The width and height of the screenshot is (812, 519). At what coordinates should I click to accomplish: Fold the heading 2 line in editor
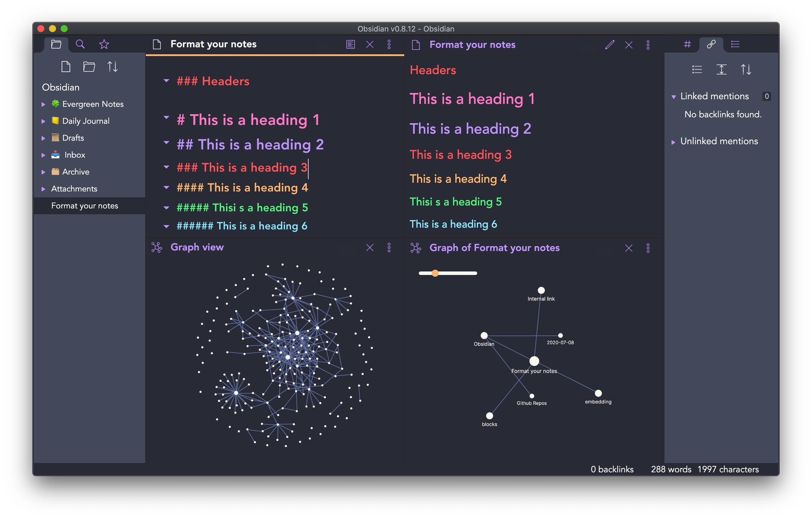[x=166, y=143]
